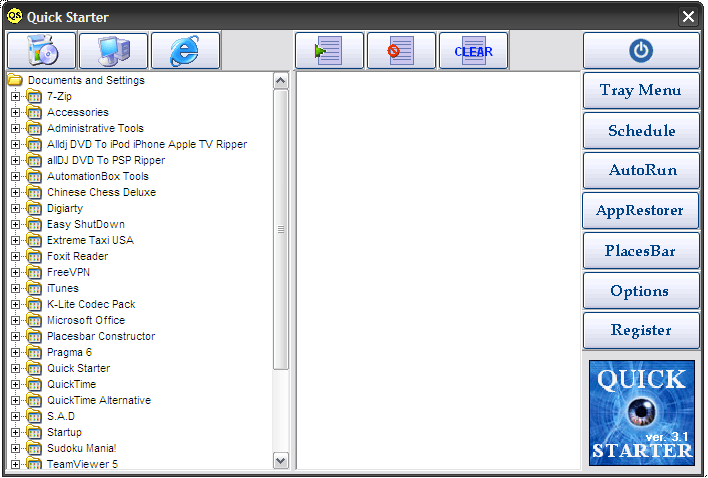Close the Quick Starter window
The height and width of the screenshot is (478, 708).
point(688,17)
